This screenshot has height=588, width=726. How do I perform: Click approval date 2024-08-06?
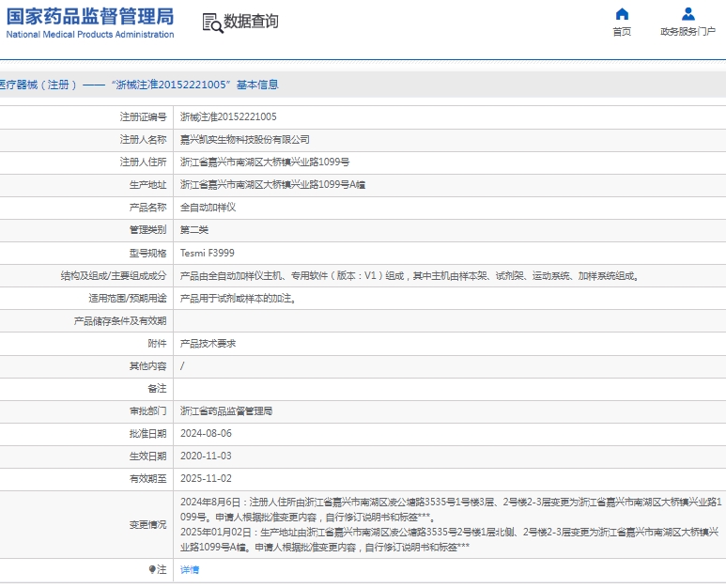pyautogui.click(x=206, y=433)
